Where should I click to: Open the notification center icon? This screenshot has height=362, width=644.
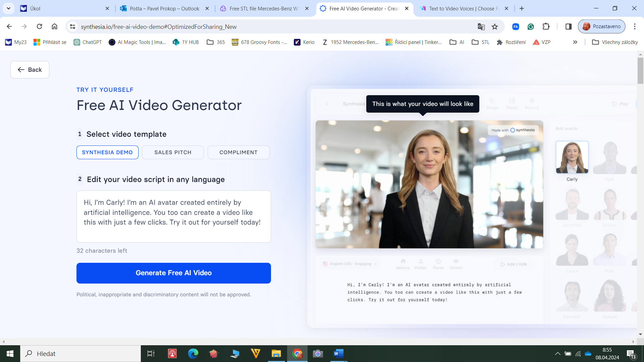point(631,354)
